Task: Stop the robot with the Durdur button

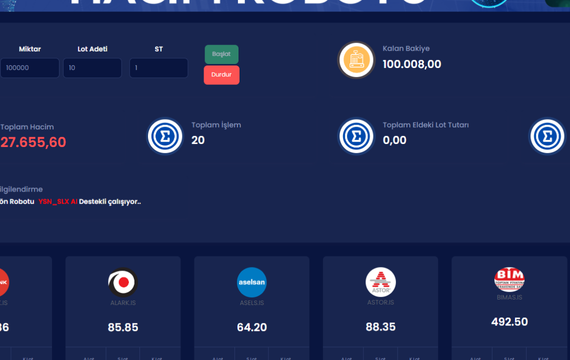Action: (x=221, y=75)
